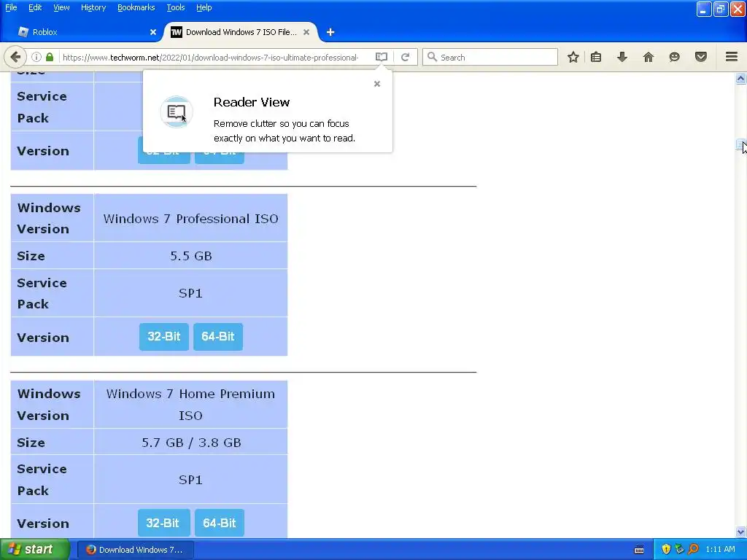This screenshot has height=560, width=747.
Task: Click the SP1 cell in the Home Premium table
Action: pyautogui.click(x=190, y=480)
